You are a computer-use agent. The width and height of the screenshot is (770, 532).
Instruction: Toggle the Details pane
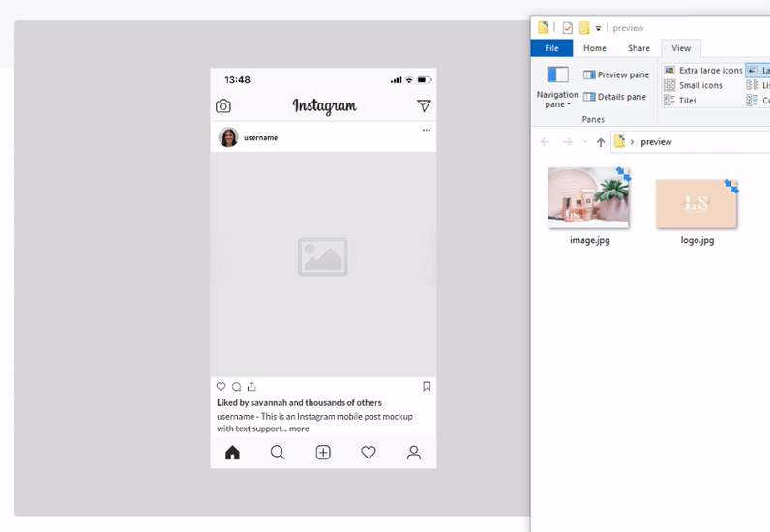coord(615,97)
